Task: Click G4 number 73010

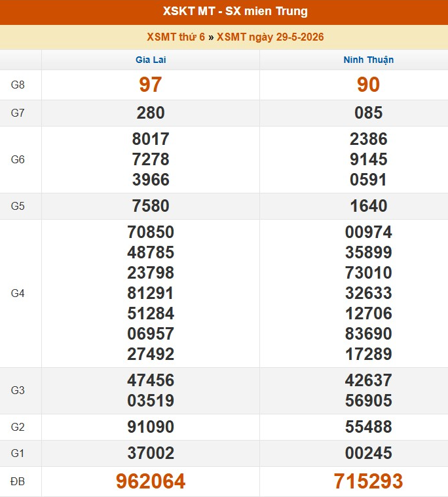Action: (369, 273)
